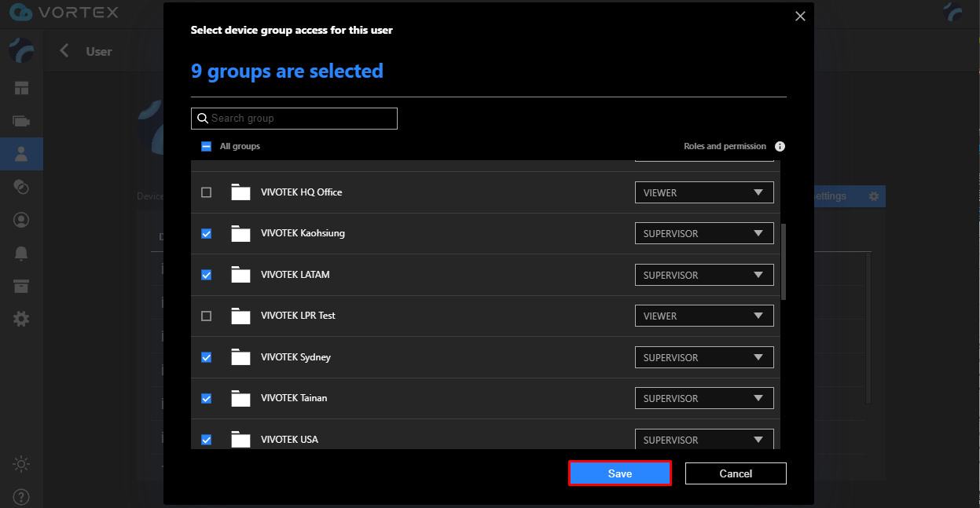980x508 pixels.
Task: Open the help question mark icon
Action: (x=21, y=496)
